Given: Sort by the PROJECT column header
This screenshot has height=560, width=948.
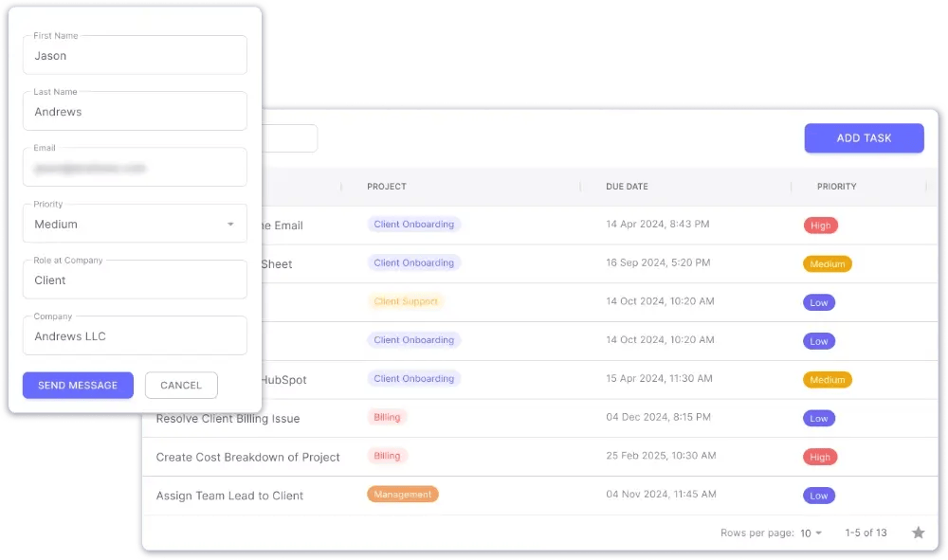Looking at the screenshot, I should [386, 187].
